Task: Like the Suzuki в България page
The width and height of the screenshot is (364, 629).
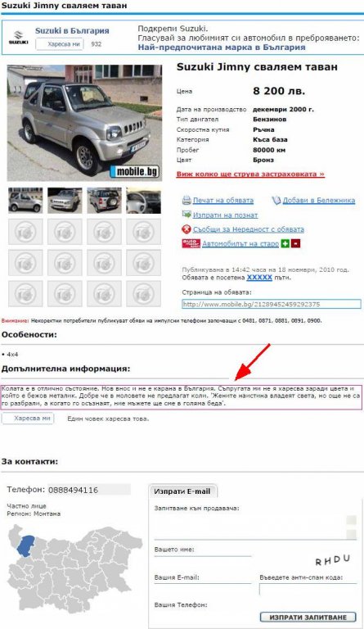Action: [x=60, y=44]
